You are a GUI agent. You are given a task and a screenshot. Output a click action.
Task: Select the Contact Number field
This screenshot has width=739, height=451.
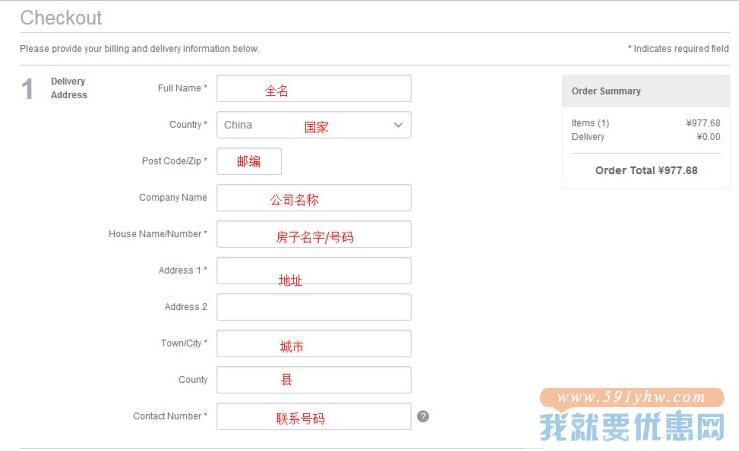click(x=314, y=416)
